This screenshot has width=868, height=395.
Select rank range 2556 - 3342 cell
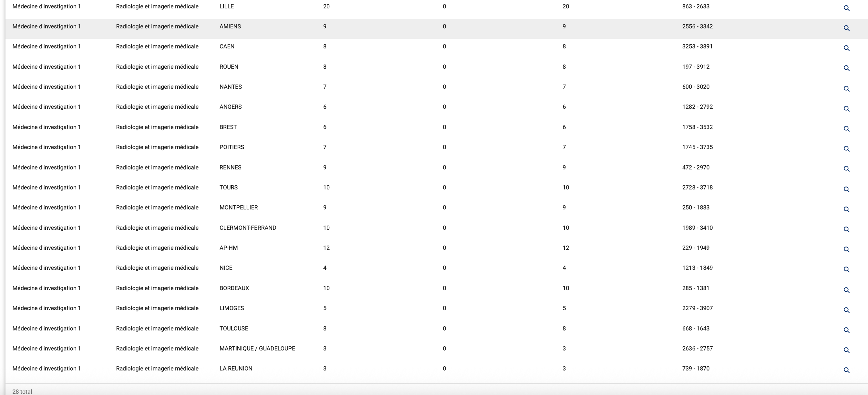coord(697,26)
